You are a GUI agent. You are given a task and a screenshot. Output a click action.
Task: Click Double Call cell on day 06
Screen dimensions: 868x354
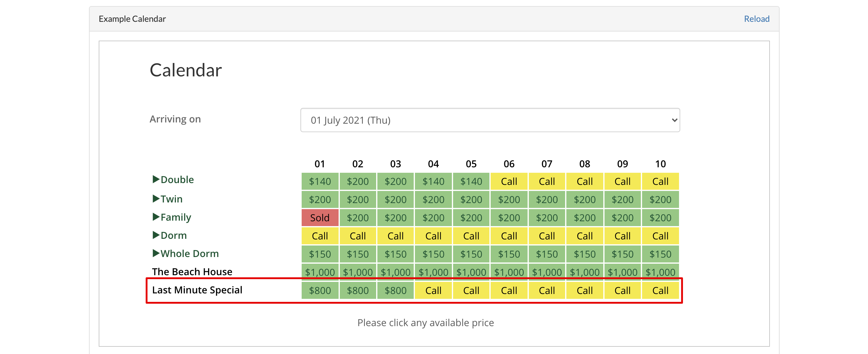[509, 181]
